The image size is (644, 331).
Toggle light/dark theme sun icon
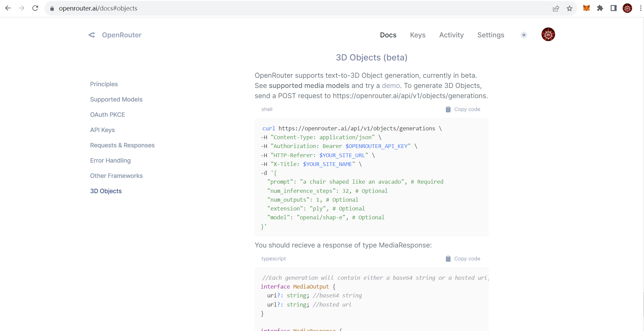[x=524, y=35]
